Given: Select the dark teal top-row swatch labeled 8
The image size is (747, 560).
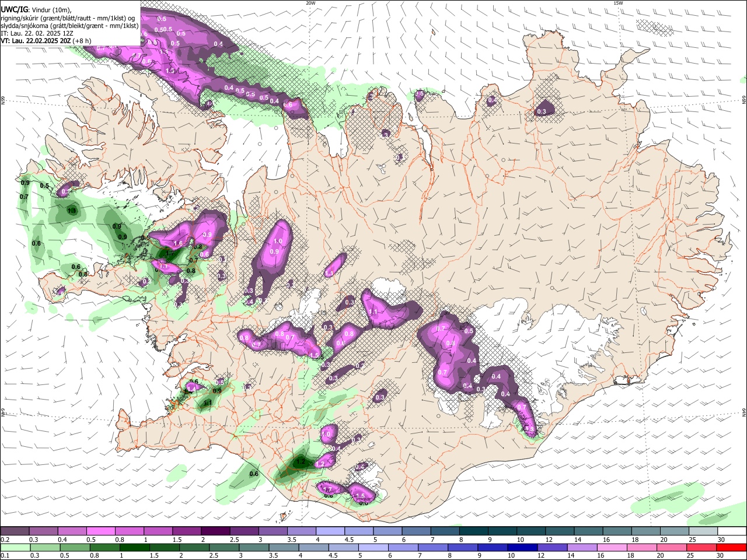Looking at the screenshot, I should [474, 531].
